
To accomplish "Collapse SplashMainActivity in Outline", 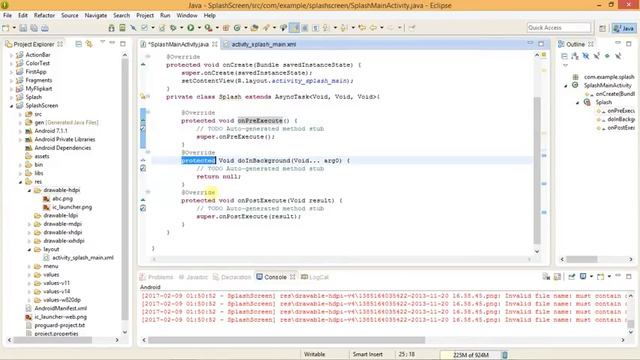I will point(566,85).
